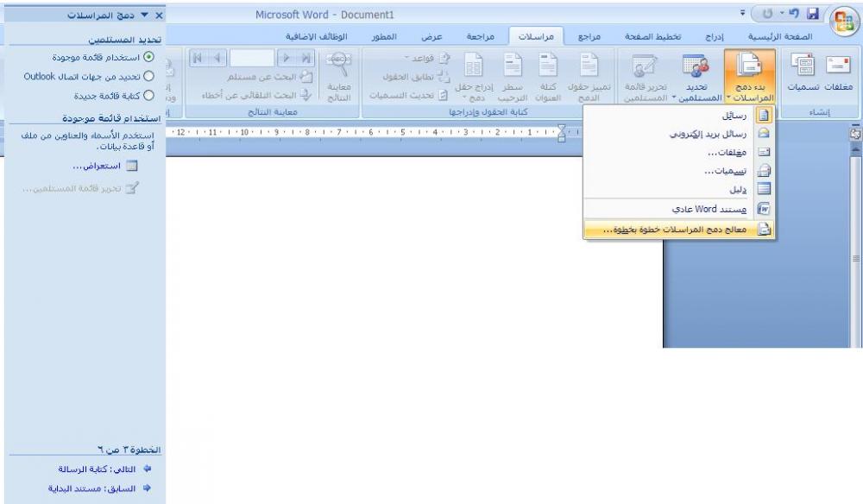Click Highlight Merge Fields (تمييز حقول الدمج) icon
Screen dimensions: 863x504
[x=589, y=77]
